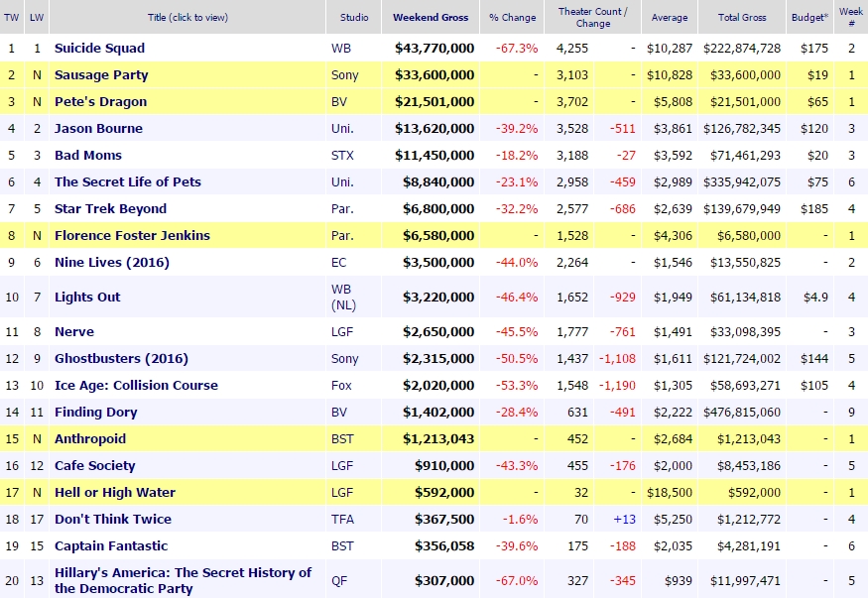Select the $4.9 budget value
The image size is (868, 598).
pos(816,298)
